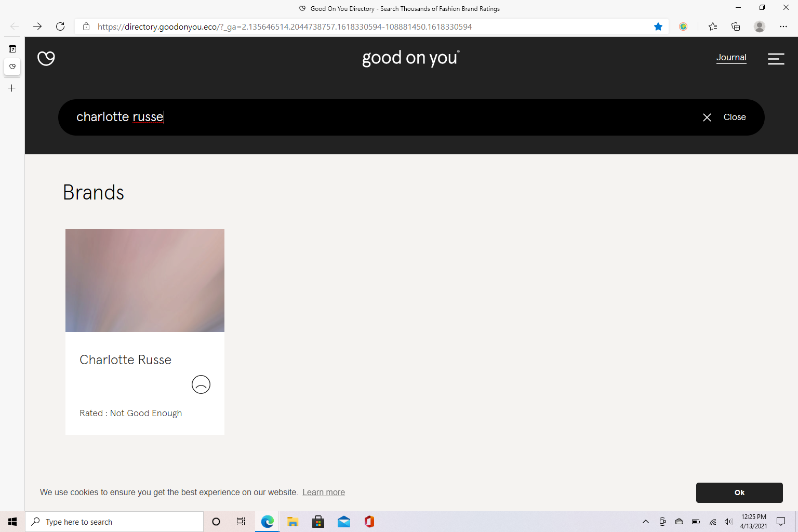Click the good on you title logo
Viewport: 798px width, 532px height.
click(x=410, y=58)
